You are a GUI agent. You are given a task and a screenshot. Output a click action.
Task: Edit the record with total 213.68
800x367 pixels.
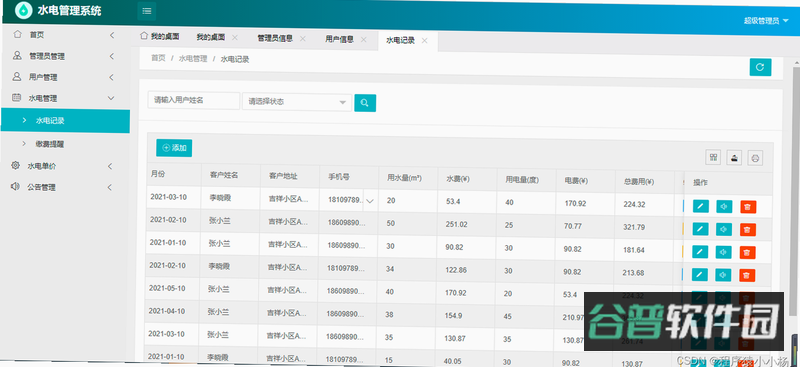[x=699, y=275]
